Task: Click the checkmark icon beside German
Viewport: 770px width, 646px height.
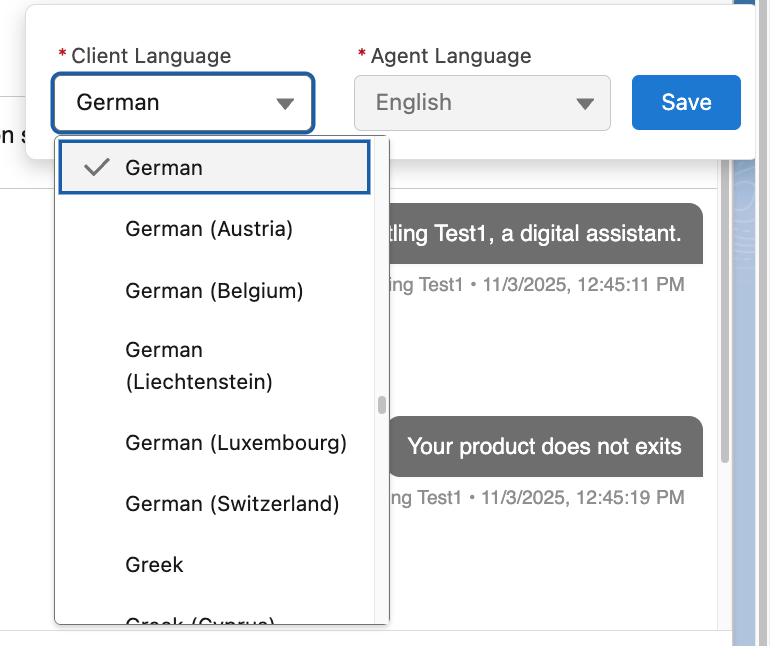Action: [97, 168]
